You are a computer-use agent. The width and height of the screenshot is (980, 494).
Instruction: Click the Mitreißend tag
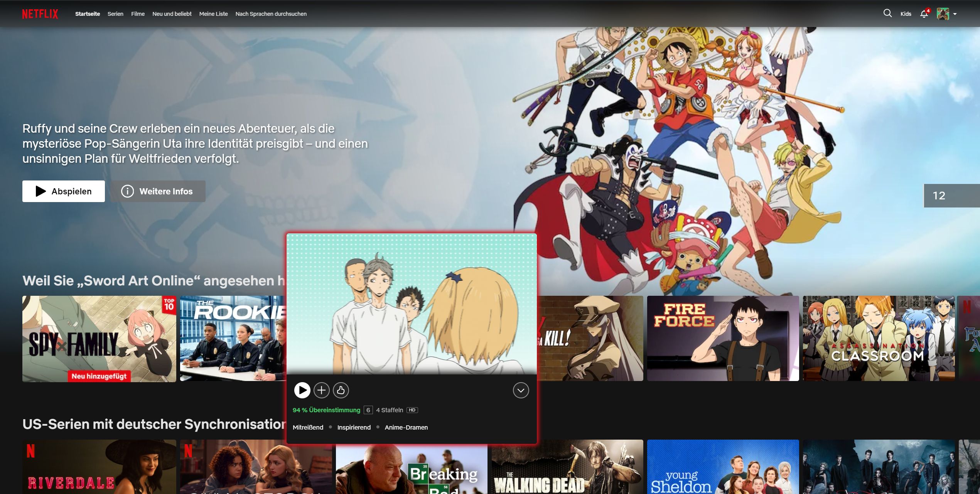pyautogui.click(x=308, y=427)
